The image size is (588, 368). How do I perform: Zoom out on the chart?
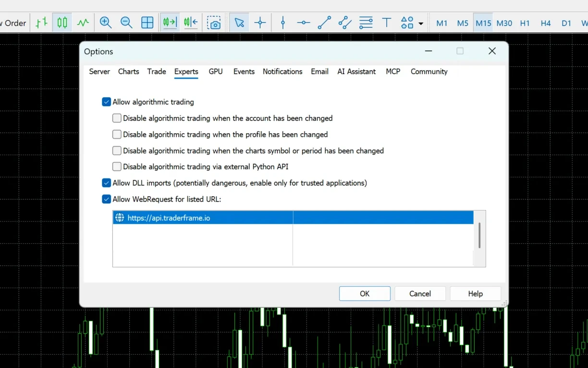pyautogui.click(x=126, y=23)
